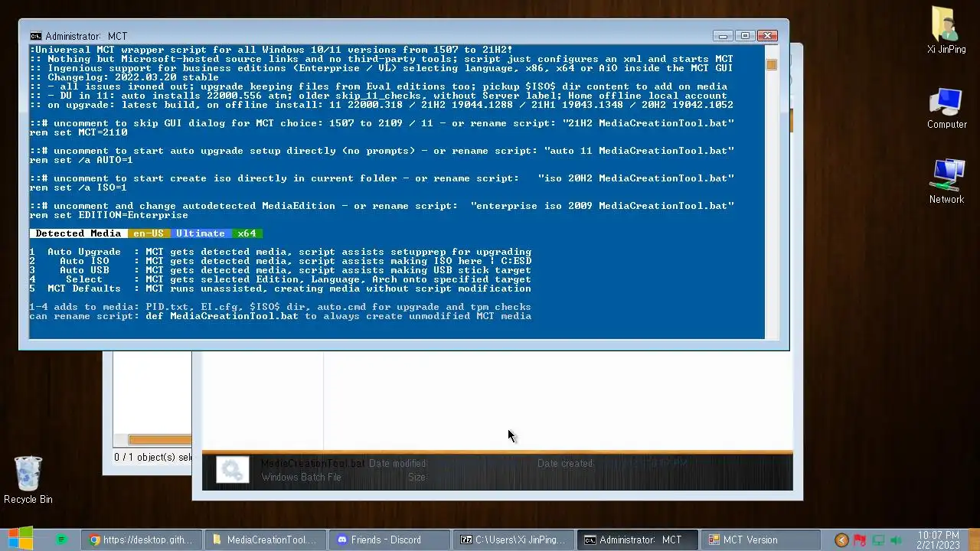Click the '1 Auto Upgrade' option line
Viewport: 980px width, 551px height.
[280, 252]
